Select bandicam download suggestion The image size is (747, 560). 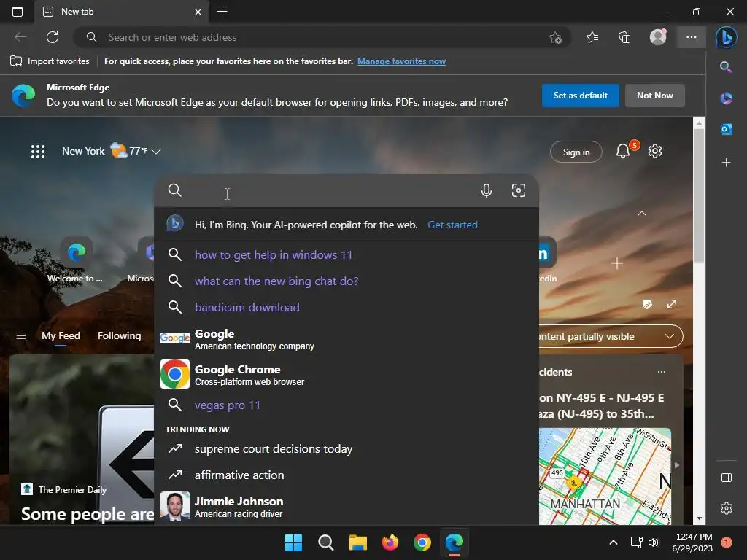[347, 307]
